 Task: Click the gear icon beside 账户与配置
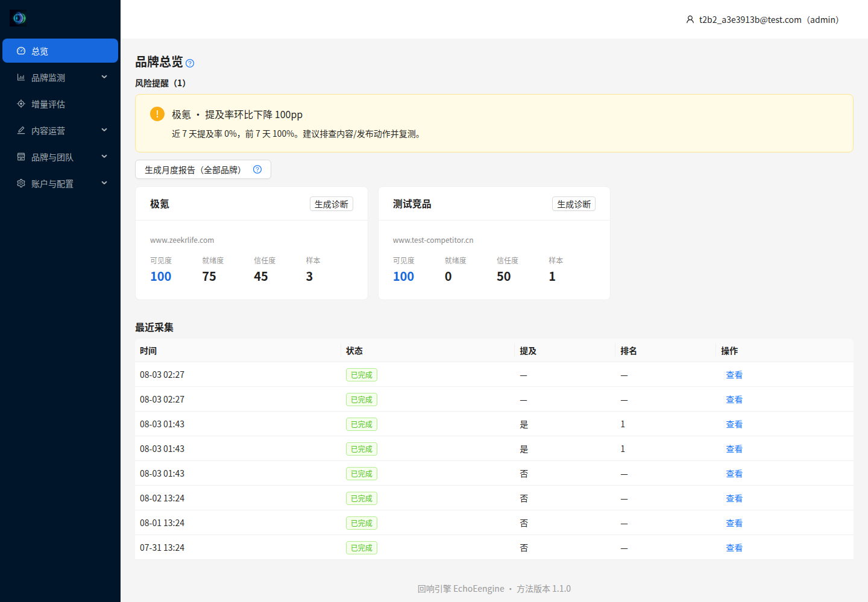(x=21, y=184)
